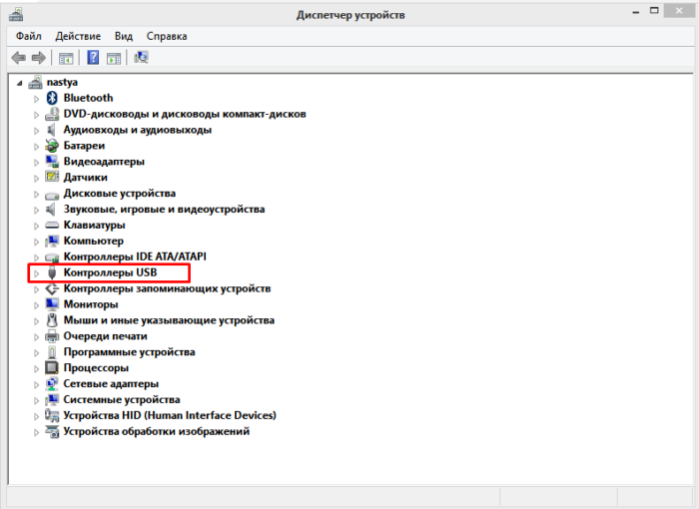Select the Компьютер tree item
The image size is (699, 509).
94,241
